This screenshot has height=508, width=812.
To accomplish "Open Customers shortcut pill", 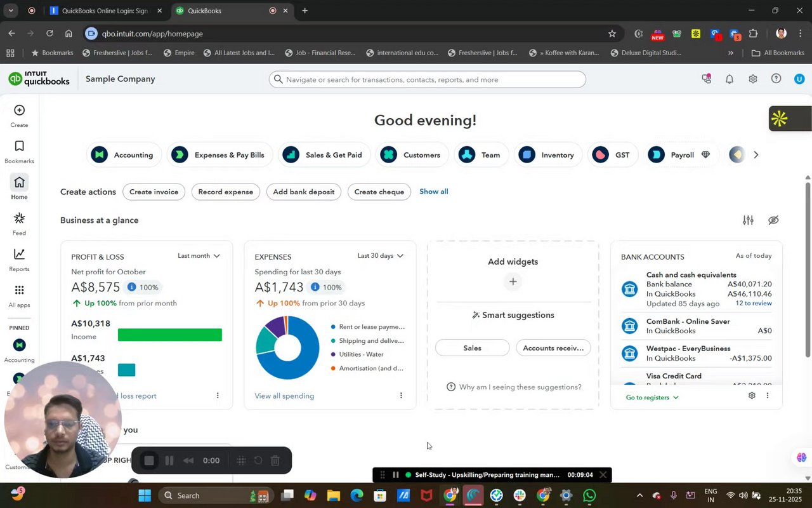I will tap(412, 155).
